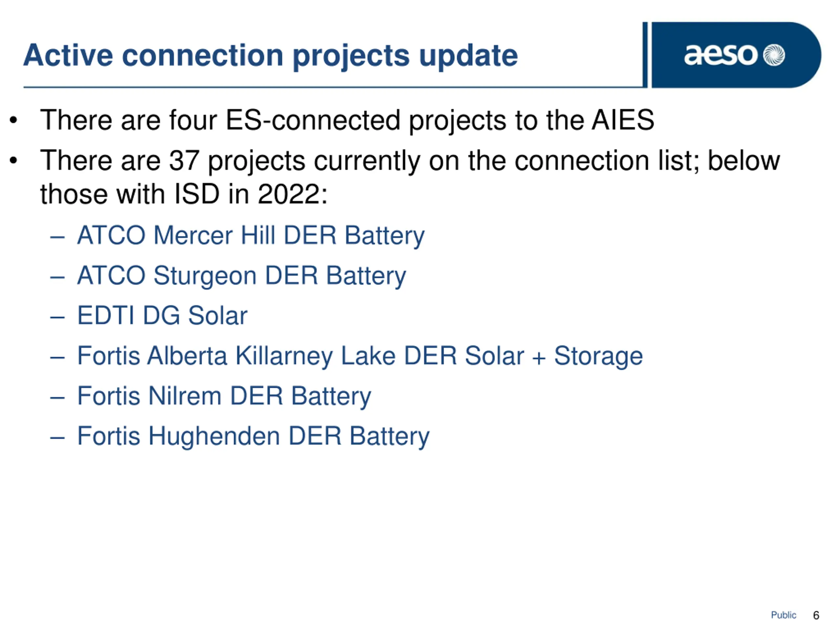Click the AESO logo swirl icon
840x630 pixels.
[x=773, y=55]
